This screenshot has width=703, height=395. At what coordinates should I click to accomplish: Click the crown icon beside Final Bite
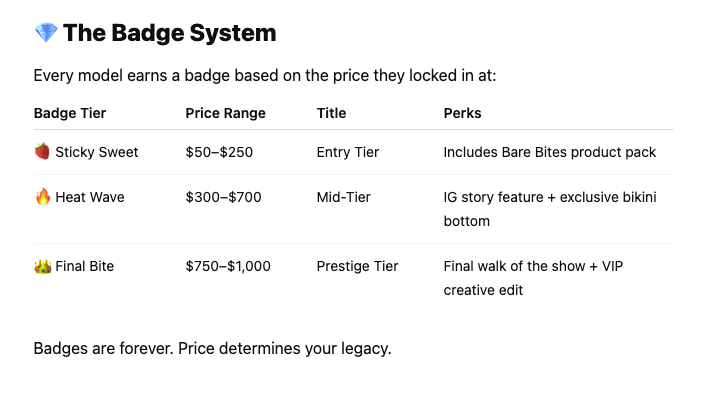(x=43, y=266)
